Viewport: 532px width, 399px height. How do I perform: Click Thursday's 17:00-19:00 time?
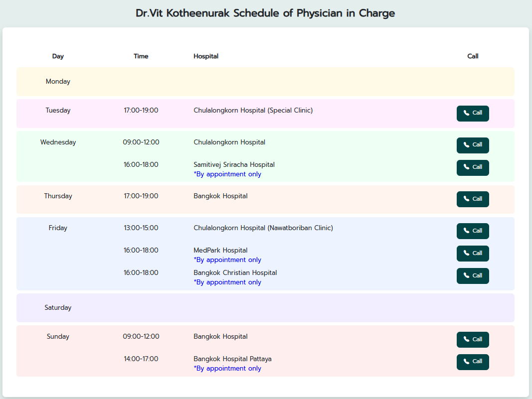141,196
